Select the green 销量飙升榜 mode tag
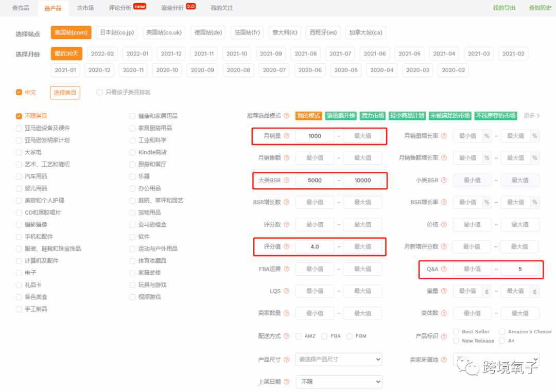The height and width of the screenshot is (392, 556). coord(341,116)
